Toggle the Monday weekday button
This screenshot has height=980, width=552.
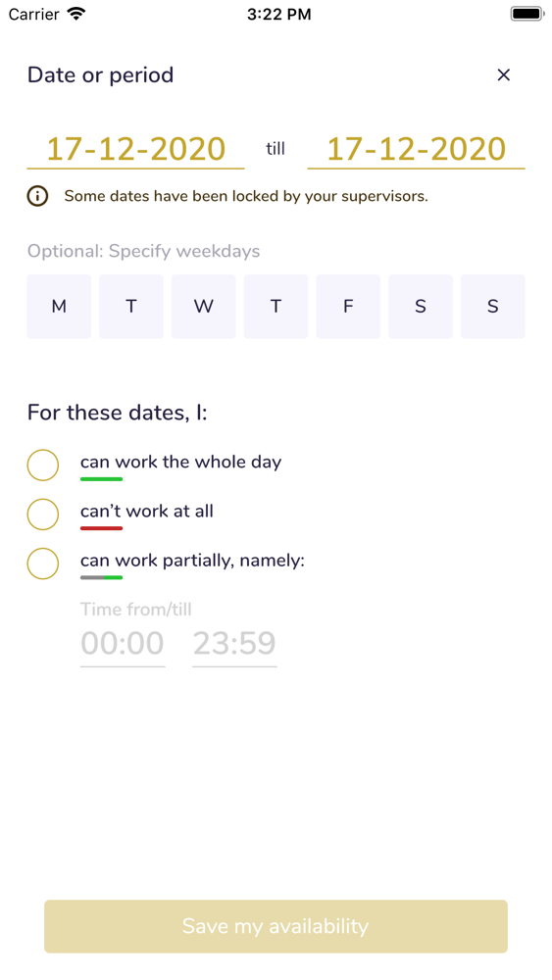click(59, 306)
